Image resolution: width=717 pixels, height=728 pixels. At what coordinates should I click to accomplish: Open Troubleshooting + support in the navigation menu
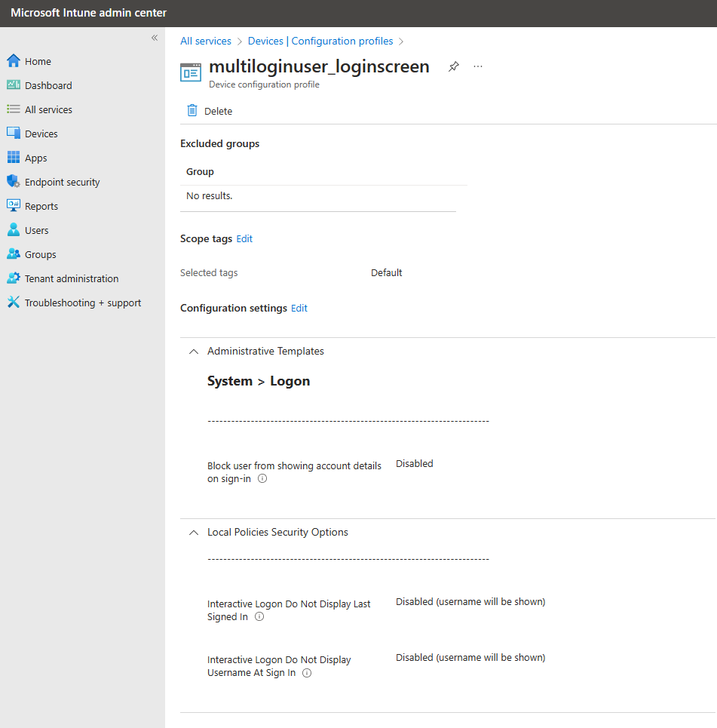pos(83,303)
